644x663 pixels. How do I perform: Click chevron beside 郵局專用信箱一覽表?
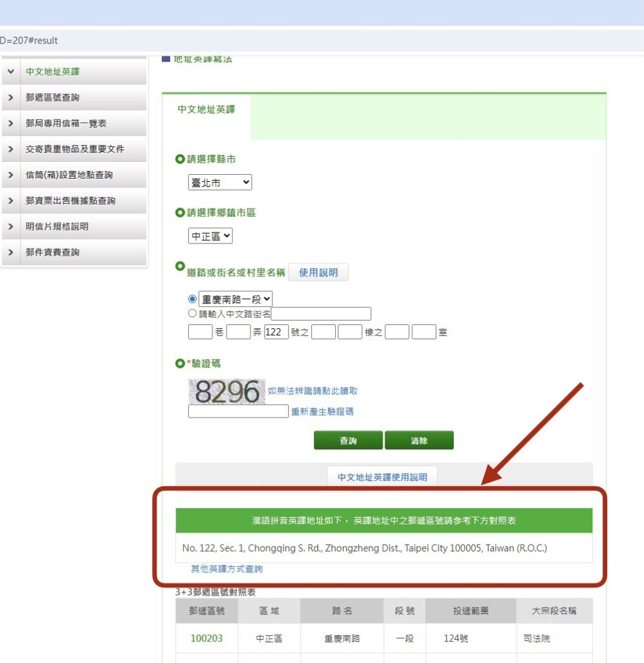10,124
